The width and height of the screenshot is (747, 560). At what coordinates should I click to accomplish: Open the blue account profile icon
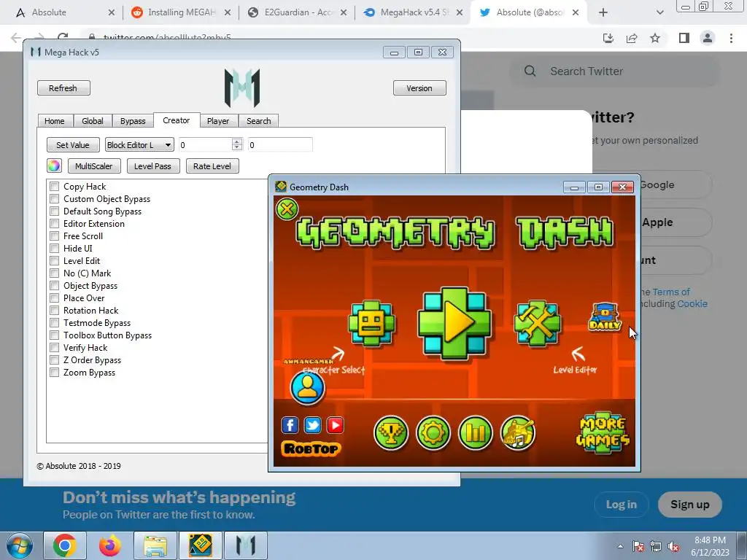[x=307, y=388]
